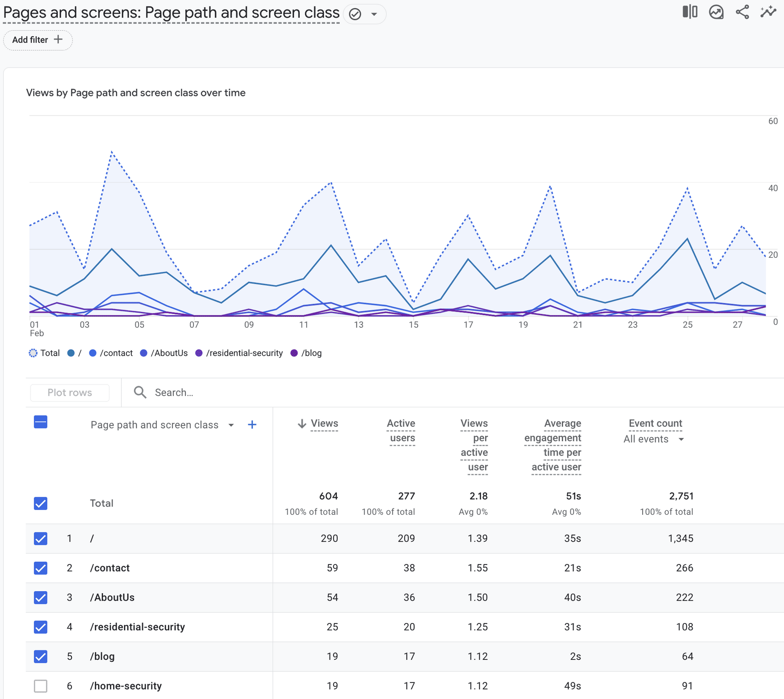784x699 pixels.
Task: Click the search magnifier icon
Action: pyautogui.click(x=140, y=392)
